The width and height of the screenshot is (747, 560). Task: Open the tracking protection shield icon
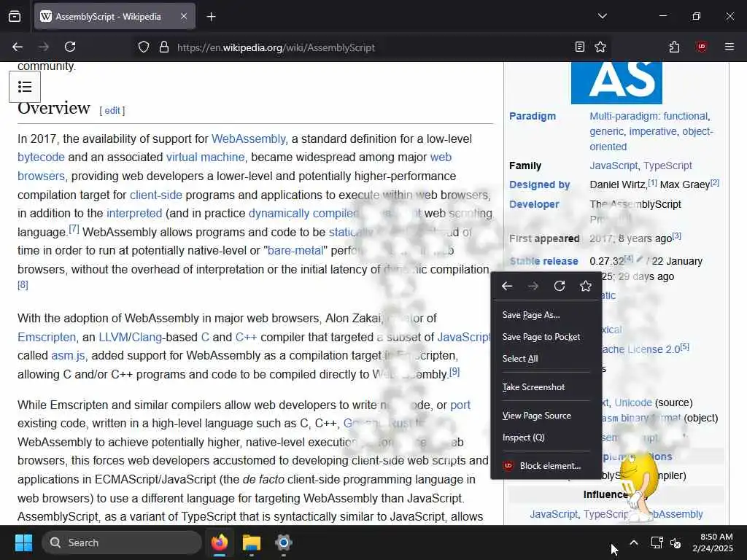[144, 47]
